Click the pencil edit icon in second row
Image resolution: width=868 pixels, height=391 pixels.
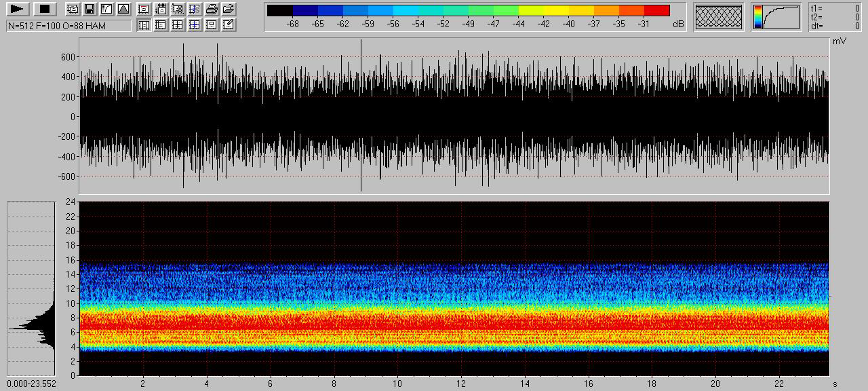coord(229,25)
